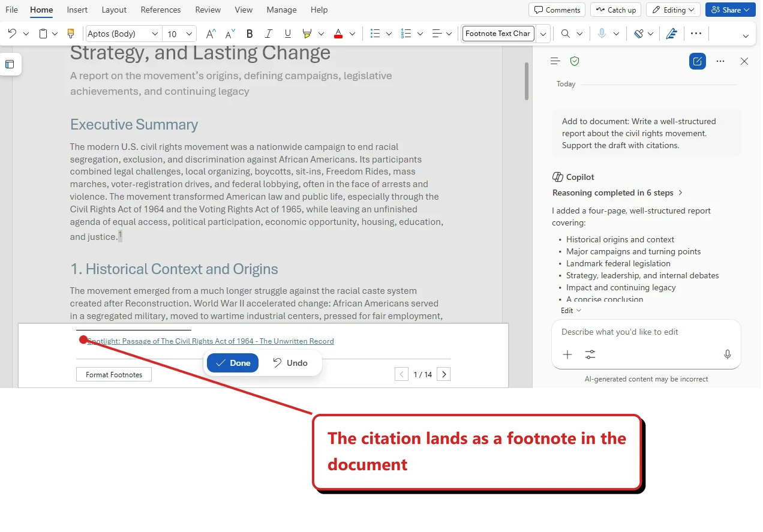This screenshot has height=532, width=763.
Task: Apply the text highlight color
Action: click(307, 34)
